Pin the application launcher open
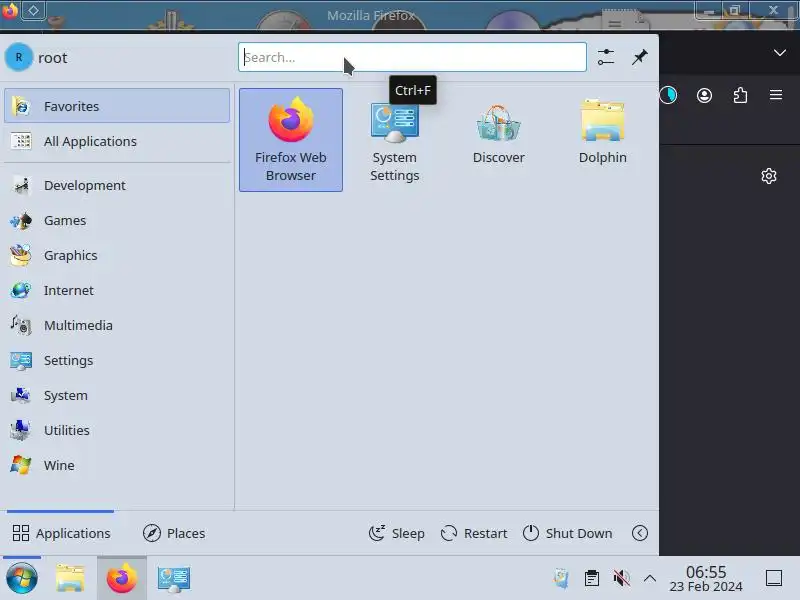The width and height of the screenshot is (800, 600). [640, 57]
